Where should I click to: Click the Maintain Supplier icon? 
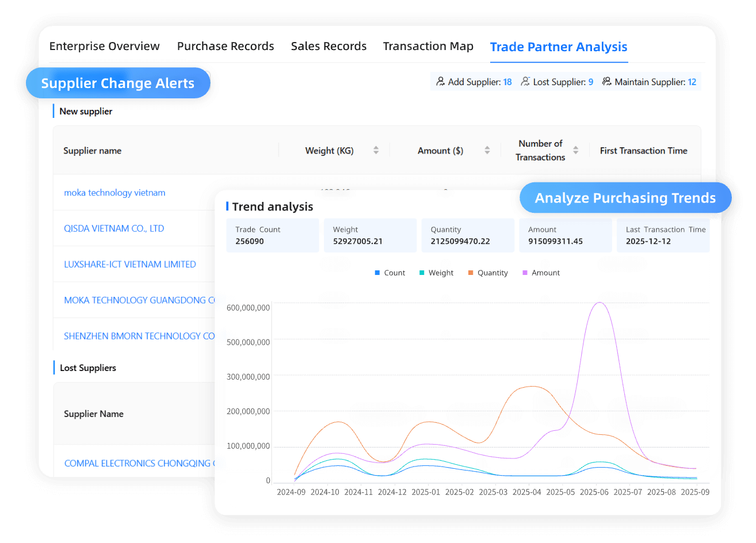point(606,81)
